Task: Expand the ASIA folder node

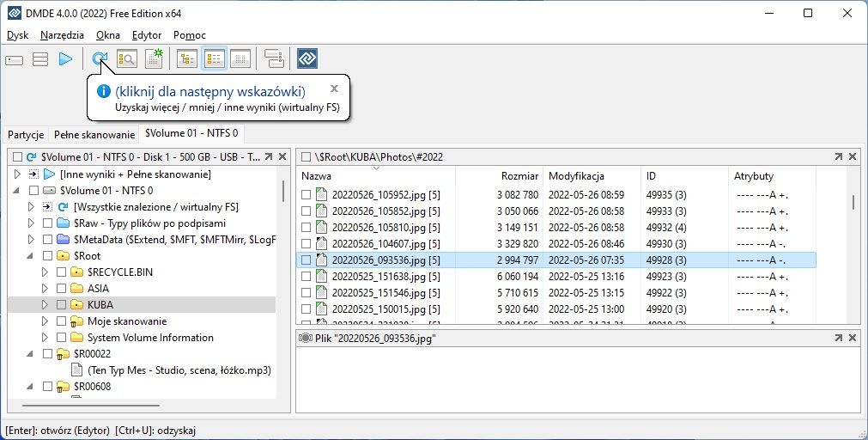Action: pos(46,288)
